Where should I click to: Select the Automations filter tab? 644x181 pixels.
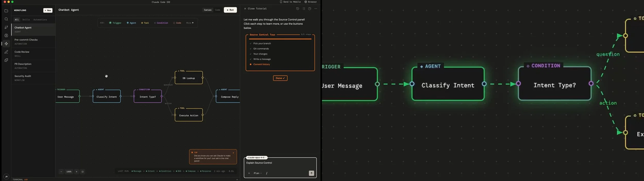[40, 20]
